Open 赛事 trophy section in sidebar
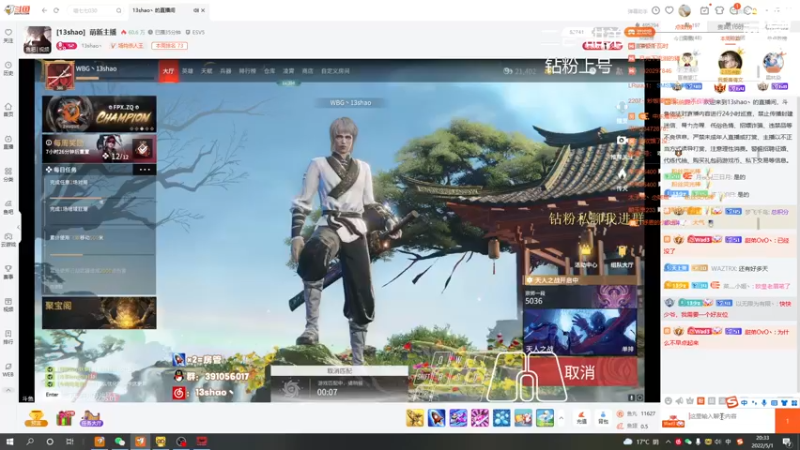Screen dimensions: 800x450 [8, 272]
